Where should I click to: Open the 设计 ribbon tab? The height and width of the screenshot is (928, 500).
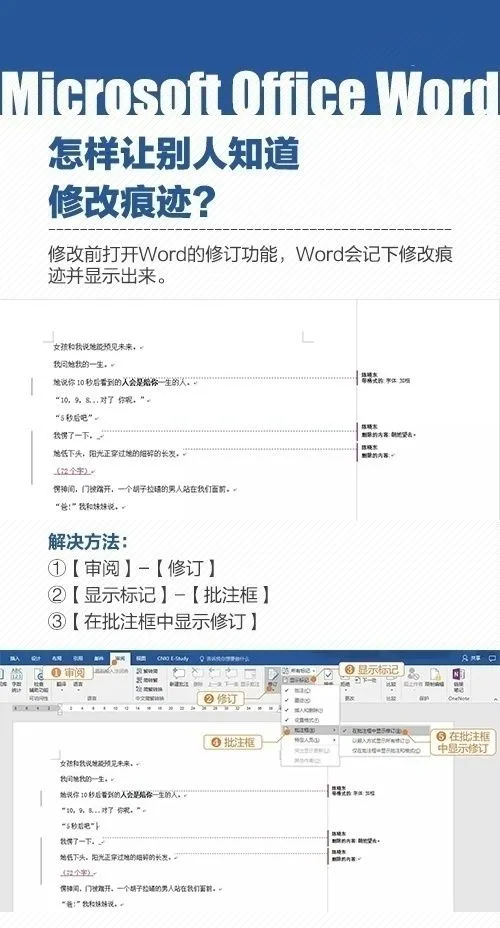[36, 659]
